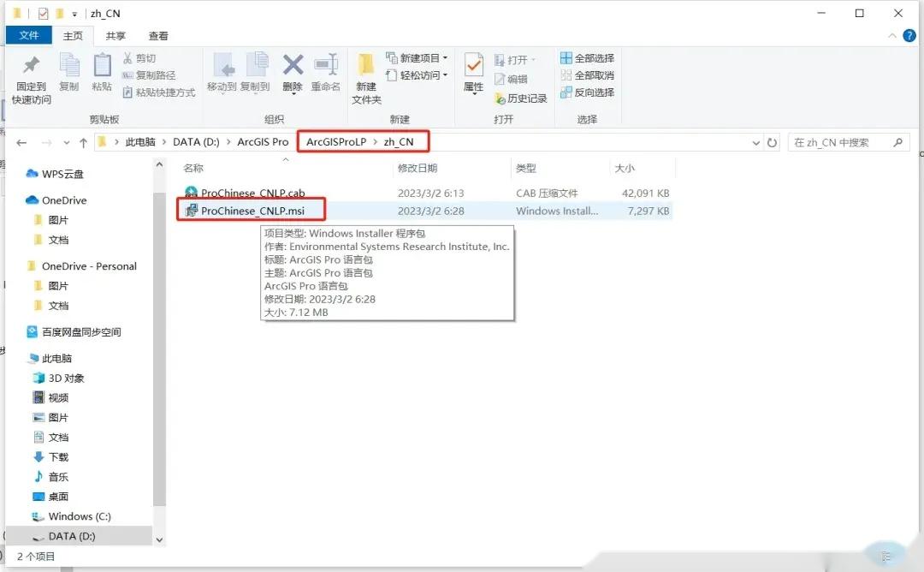Open the File (文件) tab
Viewport: 924px width, 572px height.
click(x=29, y=35)
